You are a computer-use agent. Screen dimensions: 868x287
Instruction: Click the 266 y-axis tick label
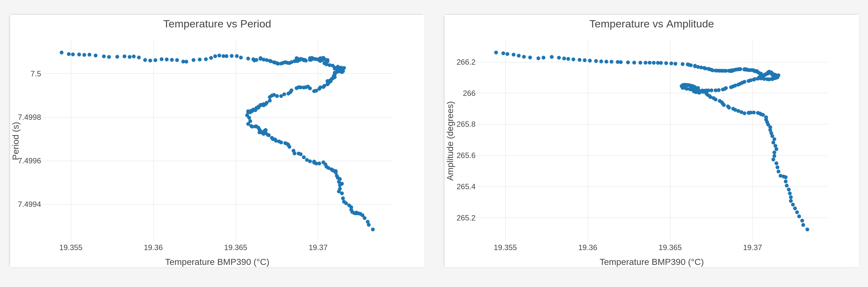(x=469, y=93)
